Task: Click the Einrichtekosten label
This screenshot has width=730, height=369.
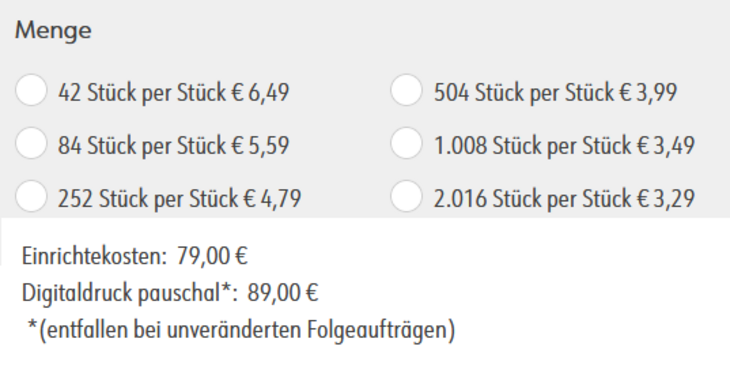Action: [95, 256]
